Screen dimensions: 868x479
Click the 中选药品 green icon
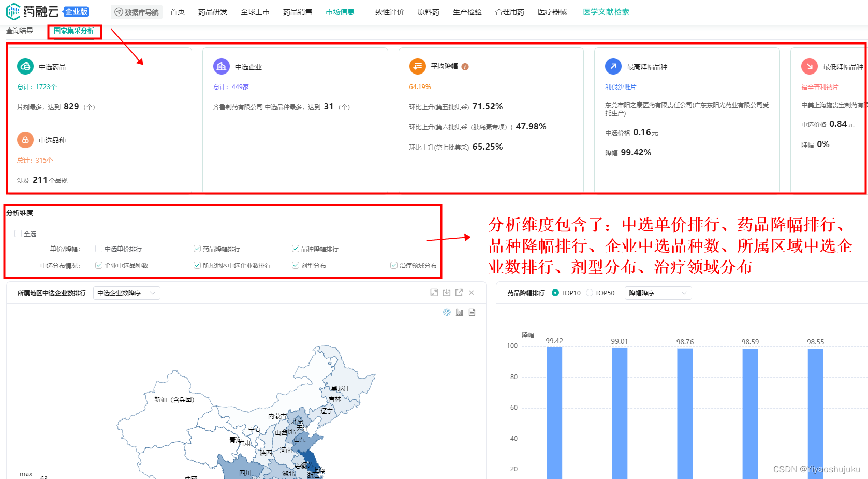pos(25,66)
